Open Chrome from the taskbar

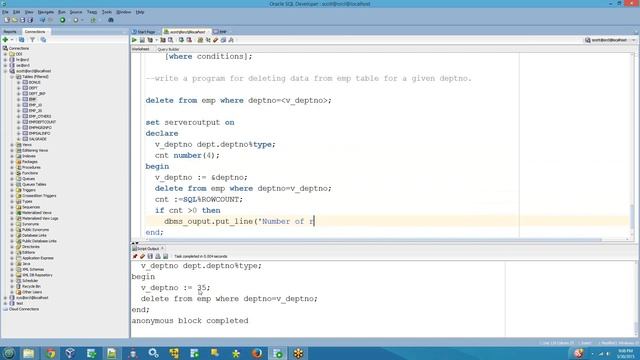pyautogui.click(x=51, y=353)
